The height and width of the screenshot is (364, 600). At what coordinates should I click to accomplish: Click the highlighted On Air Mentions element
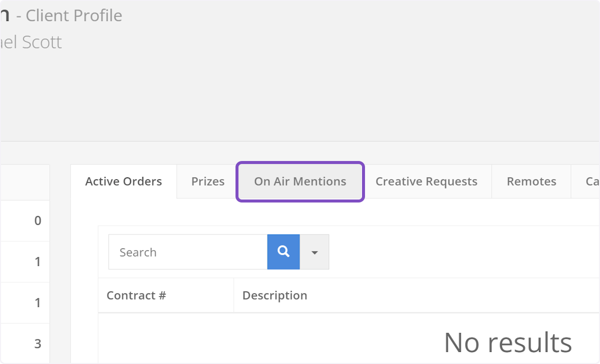click(299, 181)
